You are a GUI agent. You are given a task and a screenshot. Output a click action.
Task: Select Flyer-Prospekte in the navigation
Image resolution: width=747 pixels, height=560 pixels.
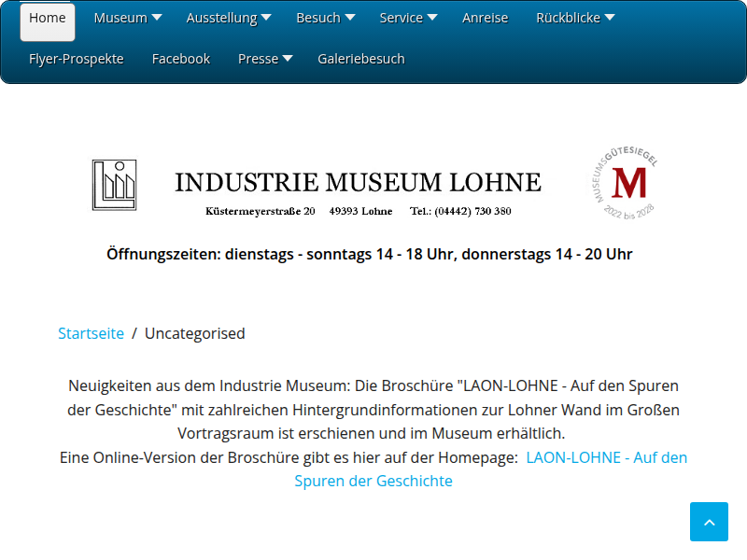click(77, 59)
